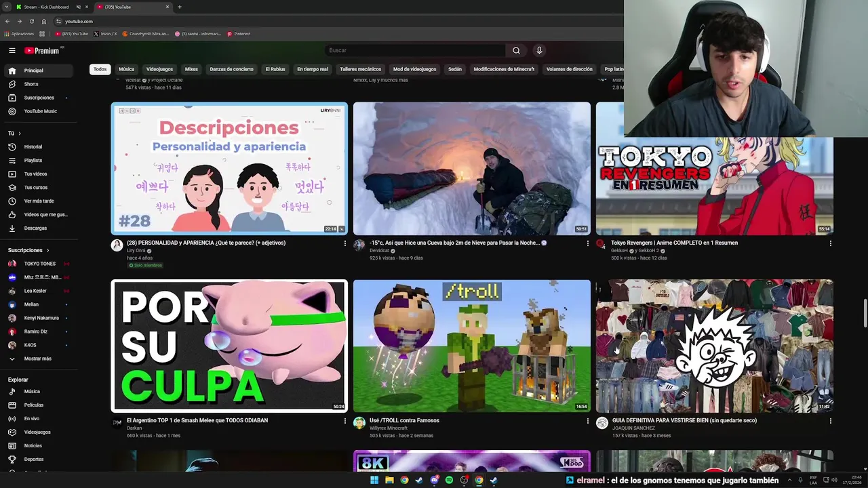Select the Mixes filter chip

[x=191, y=69]
